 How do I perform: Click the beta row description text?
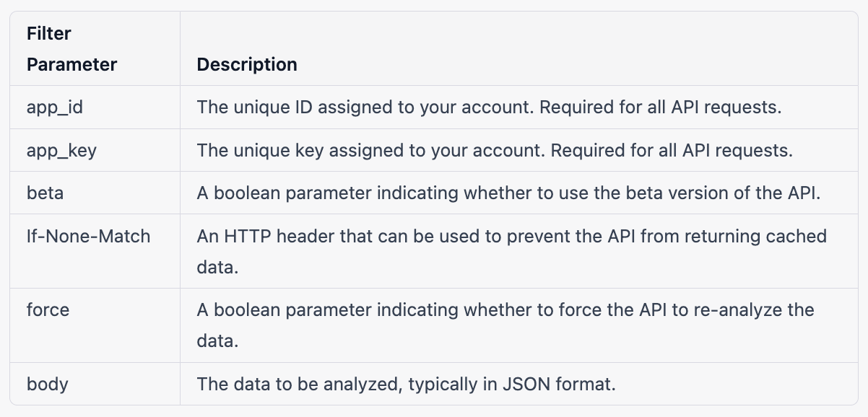pyautogui.click(x=508, y=193)
